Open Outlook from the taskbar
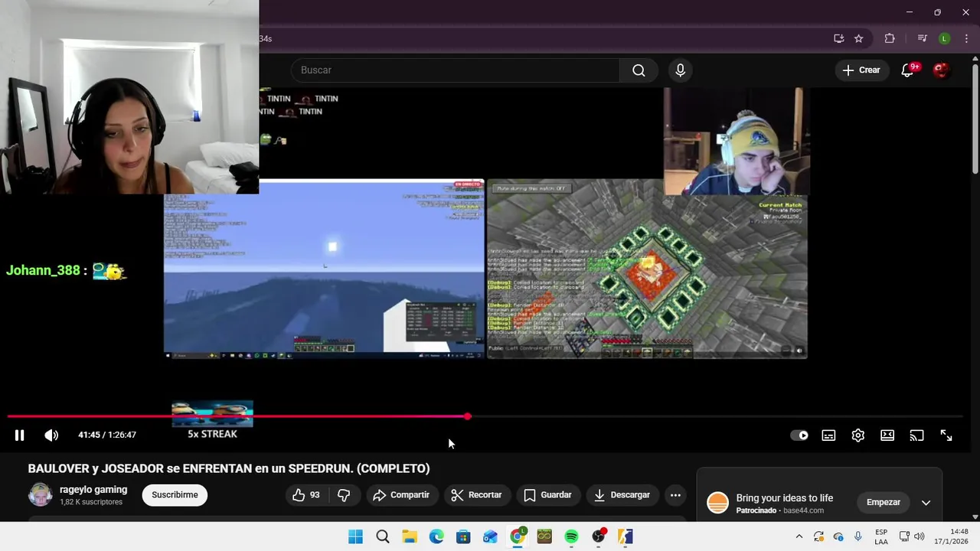The image size is (980, 551). [x=490, y=536]
